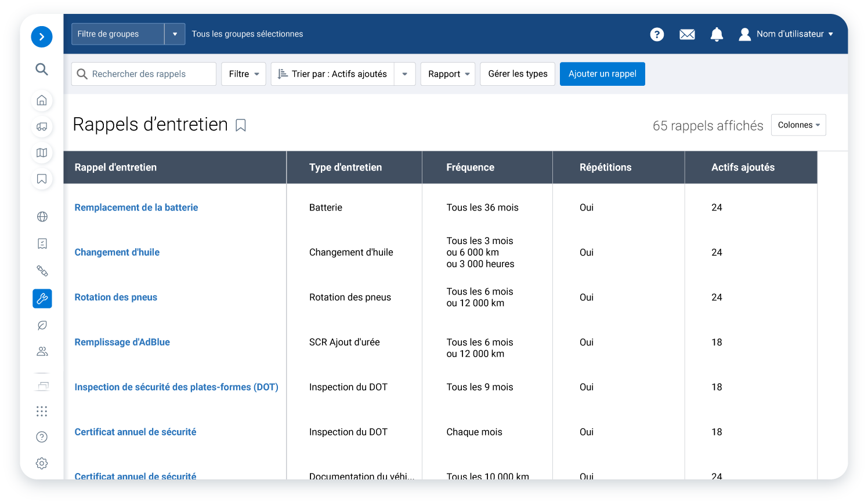Image resolution: width=868 pixels, height=502 pixels.
Task: Bookmark the Rappels d'entretien page
Action: (x=241, y=125)
